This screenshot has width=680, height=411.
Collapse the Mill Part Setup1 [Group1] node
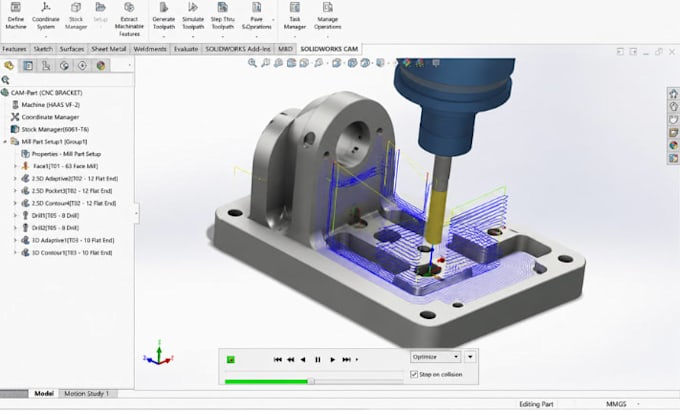pyautogui.click(x=5, y=141)
